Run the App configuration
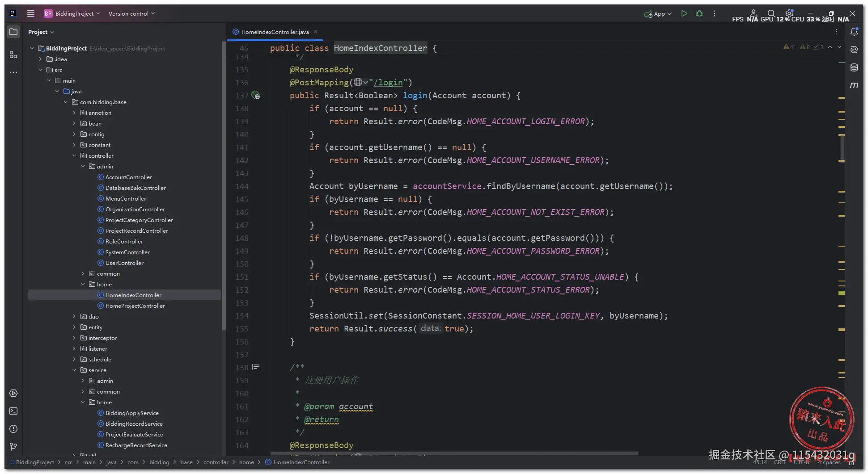 coord(684,13)
